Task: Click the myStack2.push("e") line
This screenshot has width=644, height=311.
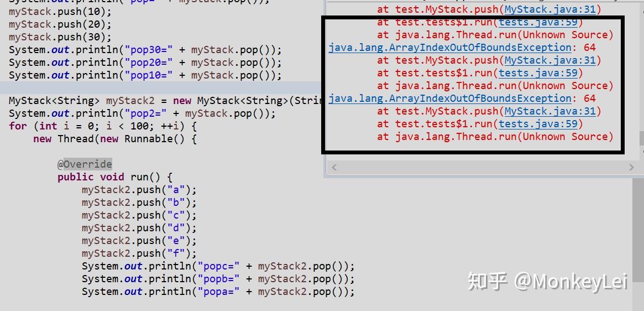Action: (x=139, y=241)
